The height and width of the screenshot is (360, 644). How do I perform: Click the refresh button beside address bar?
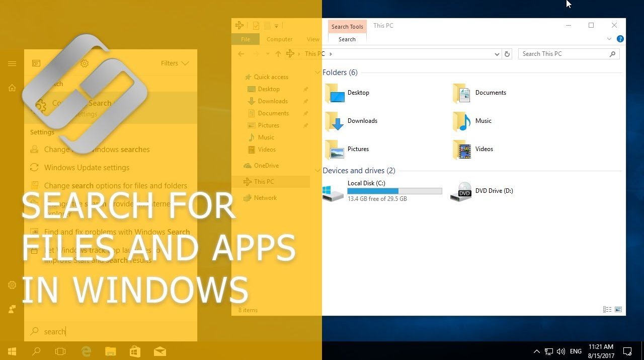click(x=507, y=54)
